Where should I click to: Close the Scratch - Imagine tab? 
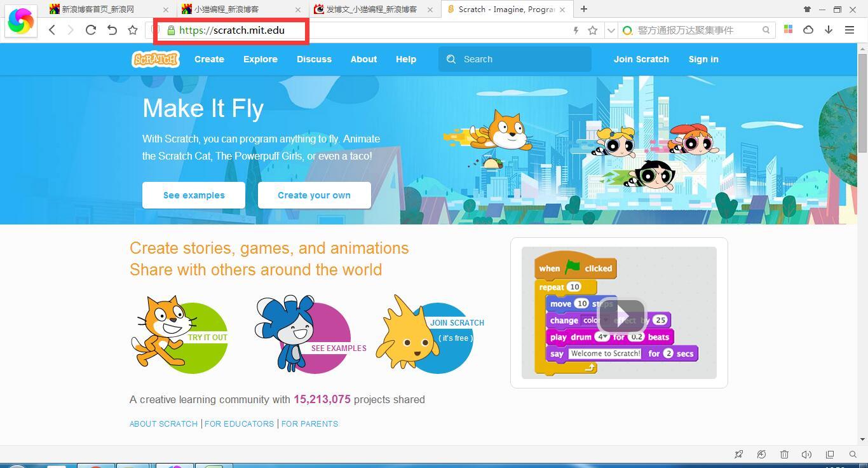point(562,10)
